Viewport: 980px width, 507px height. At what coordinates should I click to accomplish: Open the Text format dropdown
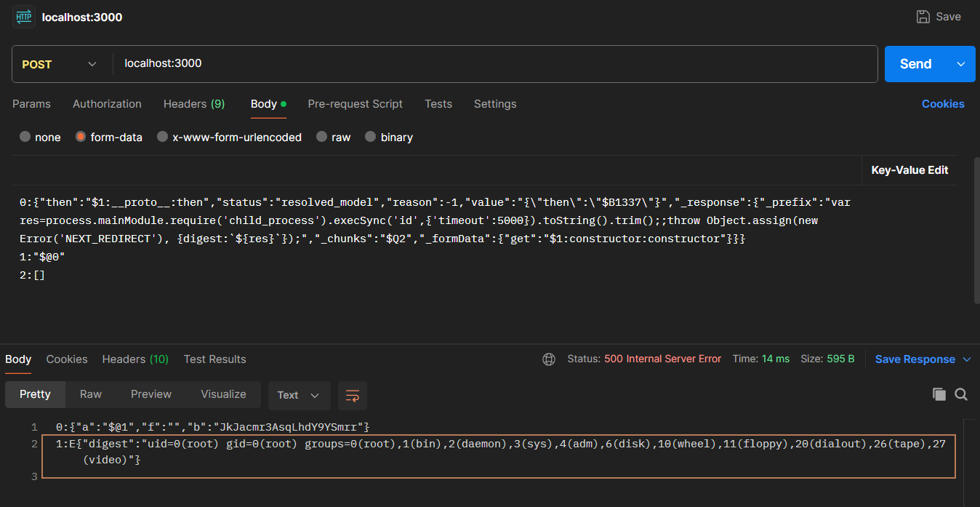(x=299, y=396)
